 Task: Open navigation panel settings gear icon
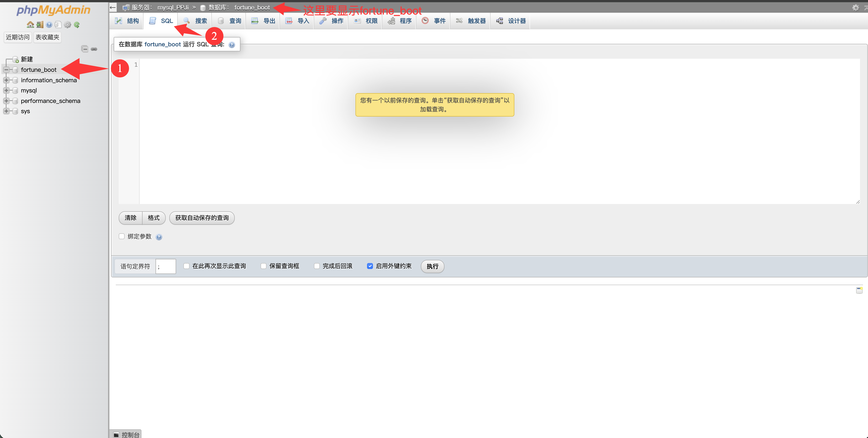point(67,25)
